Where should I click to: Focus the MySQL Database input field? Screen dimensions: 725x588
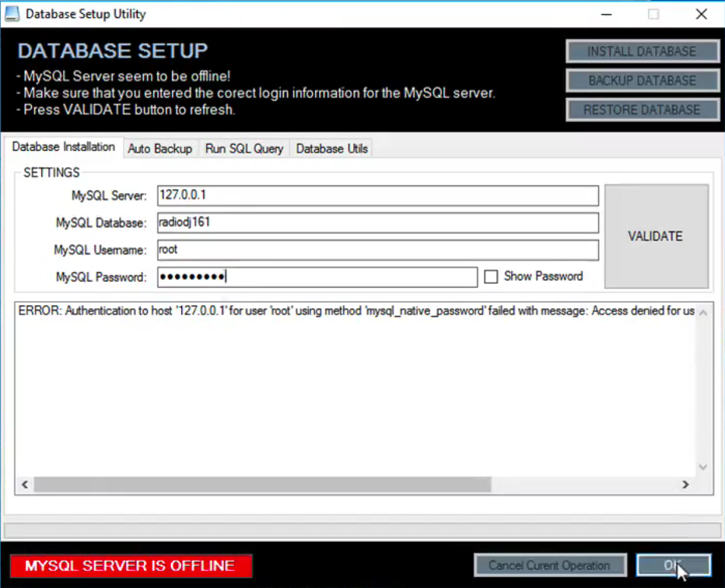(x=378, y=222)
